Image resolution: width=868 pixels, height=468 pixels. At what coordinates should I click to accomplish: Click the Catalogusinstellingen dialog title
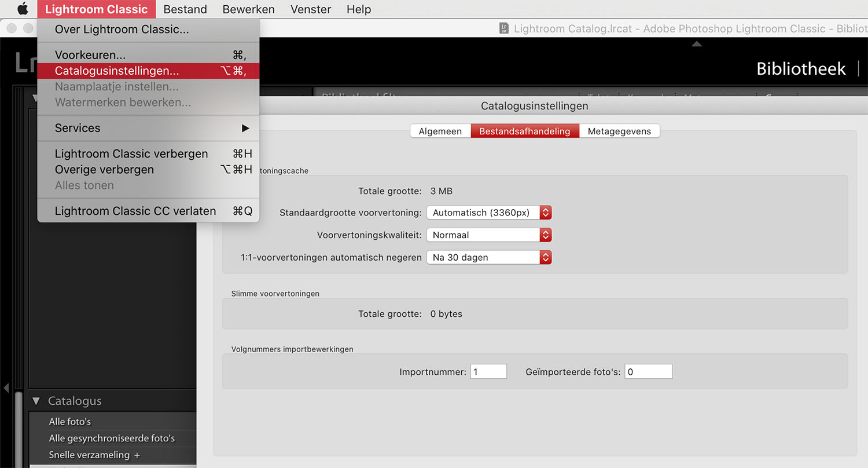(534, 106)
